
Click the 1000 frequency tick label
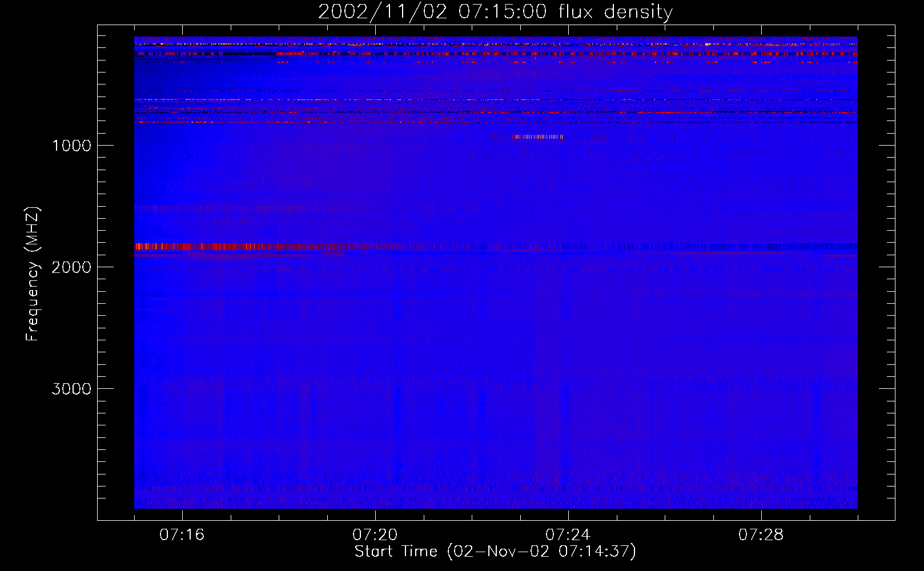(71, 146)
